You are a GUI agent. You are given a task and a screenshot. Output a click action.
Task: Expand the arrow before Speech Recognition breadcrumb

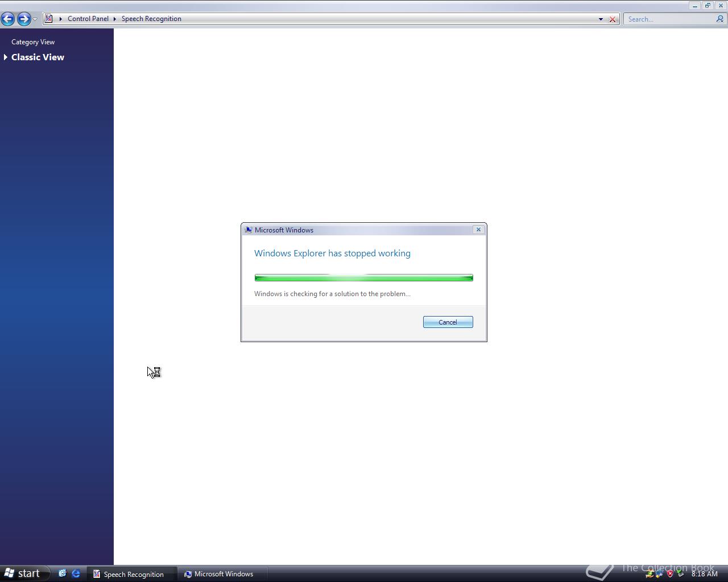click(x=115, y=19)
